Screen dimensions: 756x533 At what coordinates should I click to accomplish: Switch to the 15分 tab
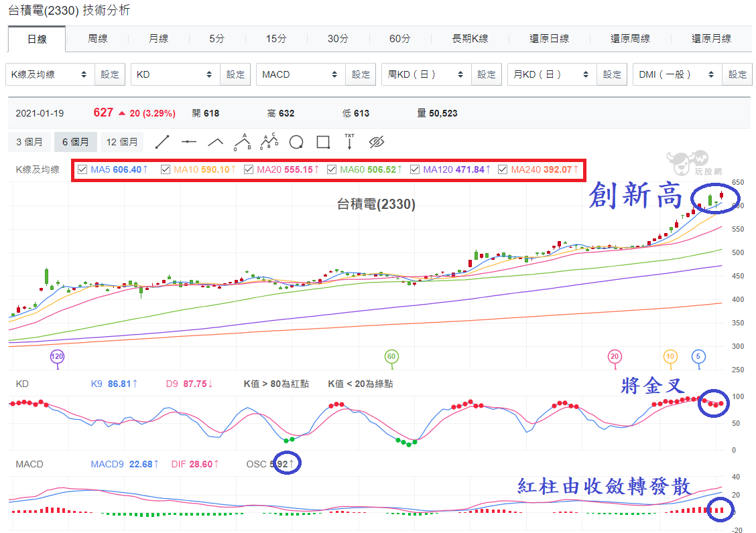pyautogui.click(x=276, y=39)
